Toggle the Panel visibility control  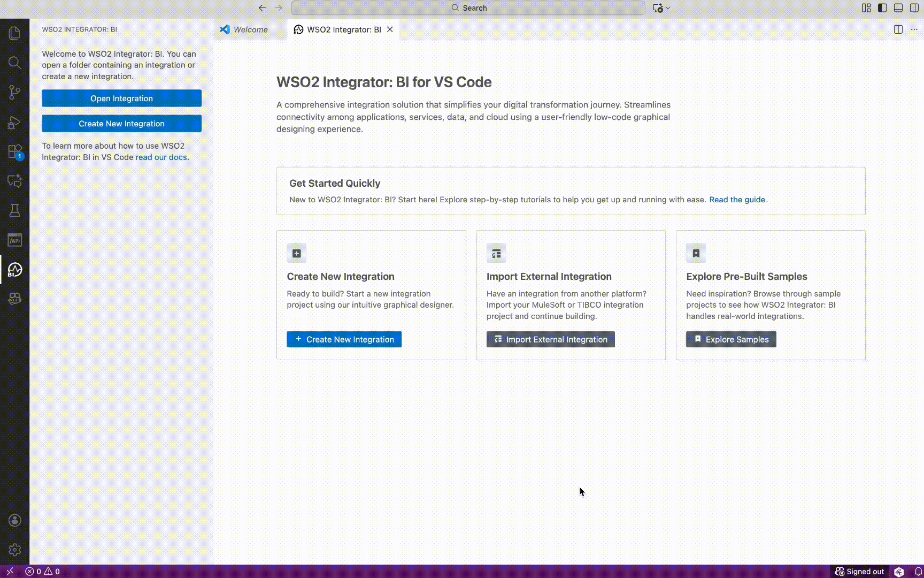pyautogui.click(x=898, y=8)
